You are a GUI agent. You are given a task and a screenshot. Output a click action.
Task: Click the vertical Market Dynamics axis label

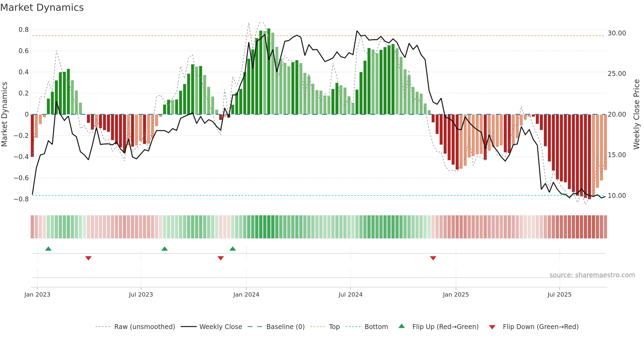point(4,114)
